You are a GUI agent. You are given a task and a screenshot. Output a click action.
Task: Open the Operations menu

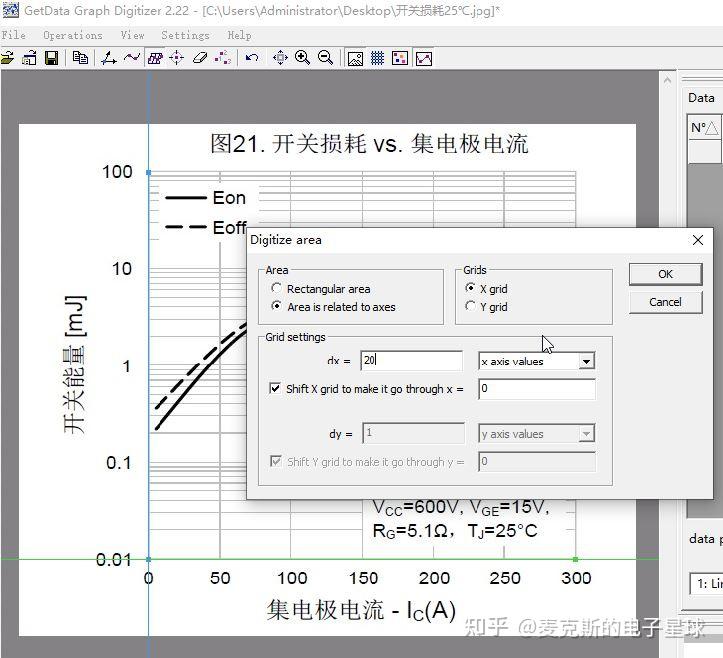point(73,35)
